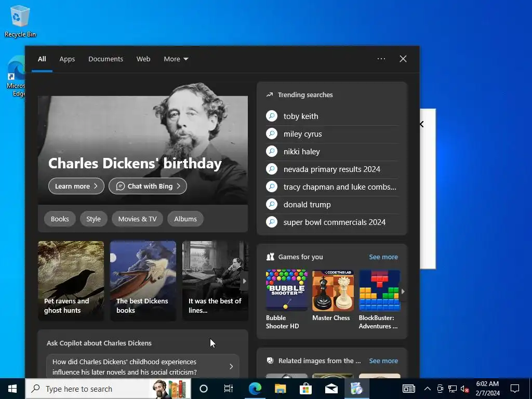Search tracy chapman and luke combs

pos(332,187)
